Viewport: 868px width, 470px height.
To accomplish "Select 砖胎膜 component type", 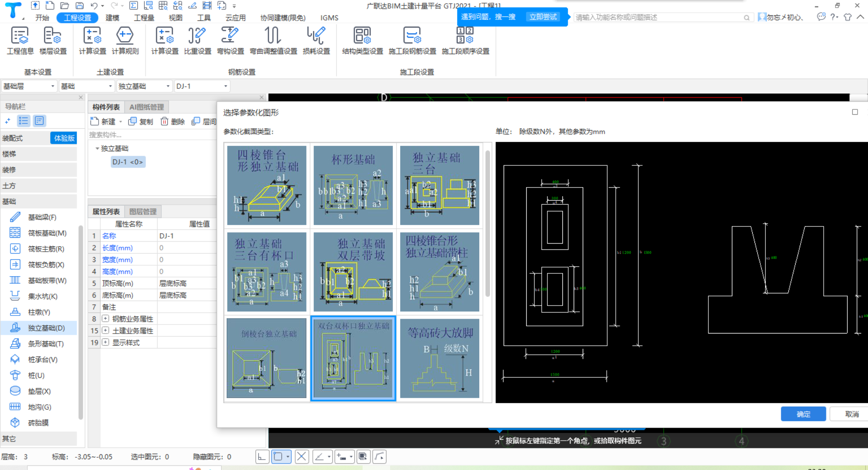I will pos(39,423).
